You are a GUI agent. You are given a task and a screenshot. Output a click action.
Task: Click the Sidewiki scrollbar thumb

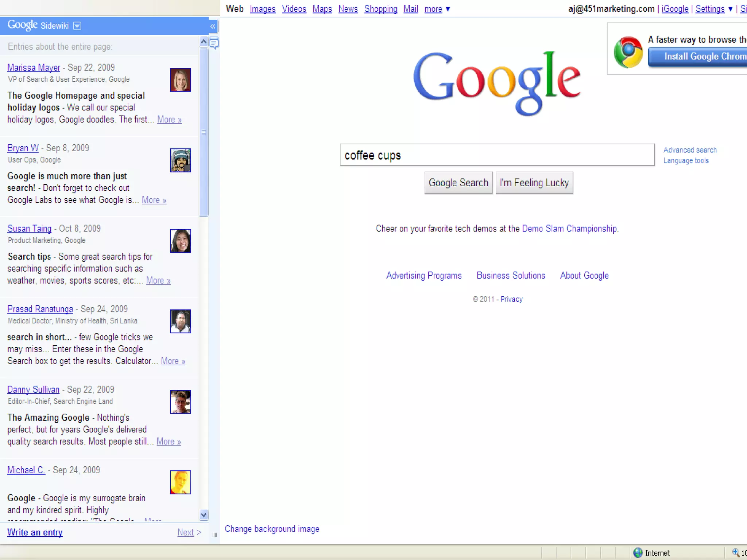point(204,132)
